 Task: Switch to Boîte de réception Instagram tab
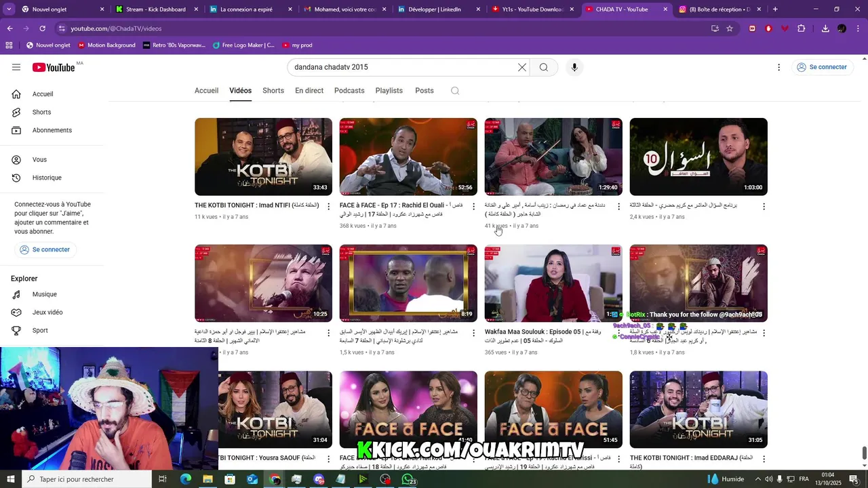click(x=720, y=9)
